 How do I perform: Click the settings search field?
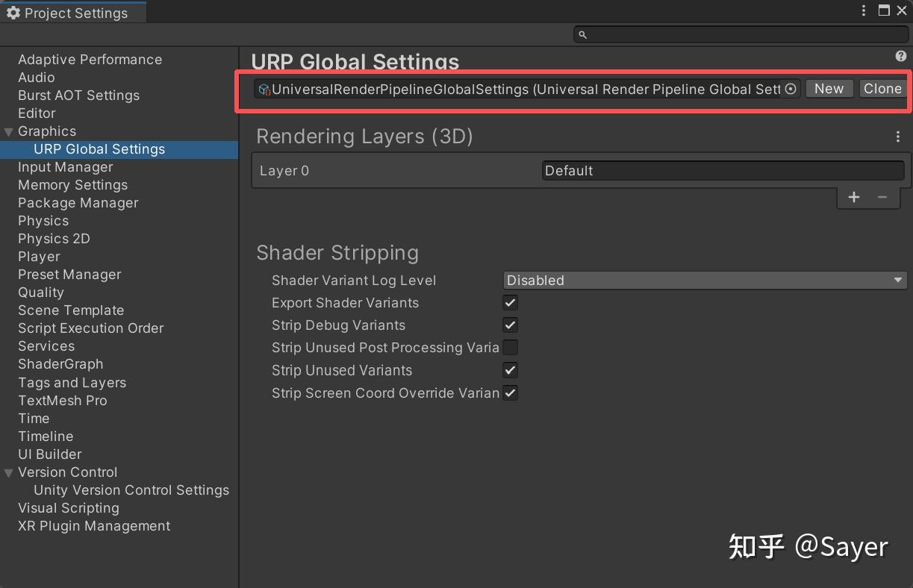(741, 34)
